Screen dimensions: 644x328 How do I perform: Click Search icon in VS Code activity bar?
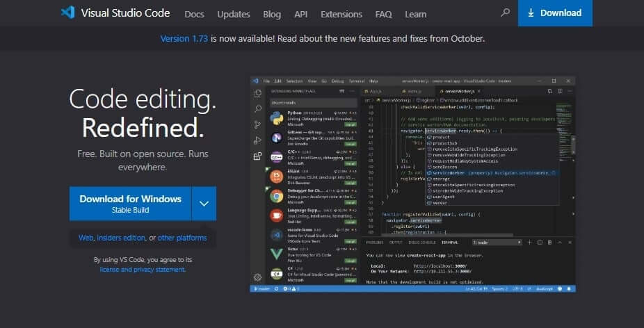coord(257,109)
